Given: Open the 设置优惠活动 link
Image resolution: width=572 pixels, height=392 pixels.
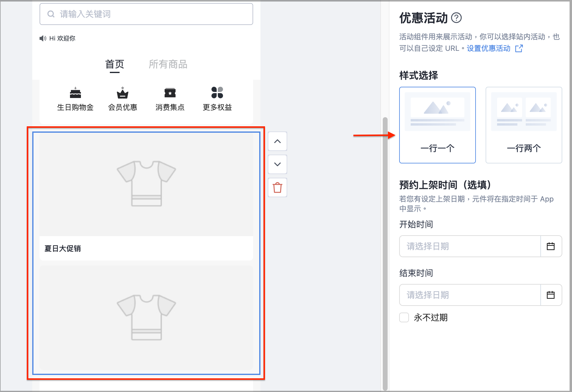Looking at the screenshot, I should click(489, 48).
